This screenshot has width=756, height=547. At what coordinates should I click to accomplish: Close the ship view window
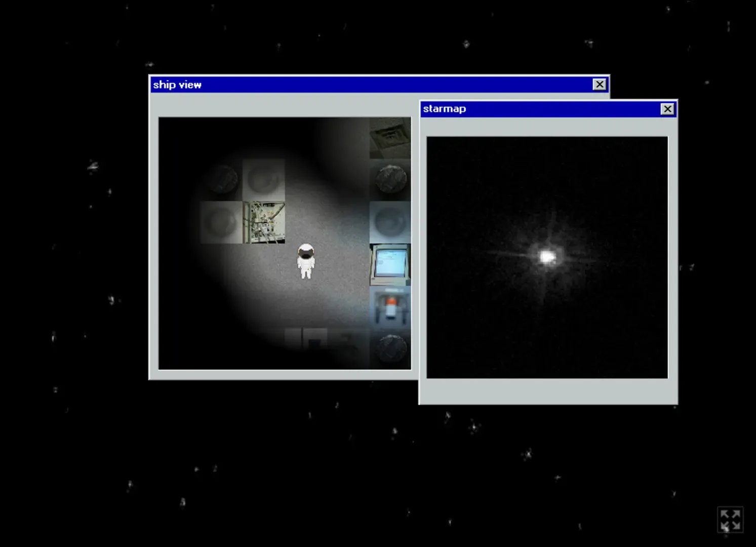[x=600, y=85]
